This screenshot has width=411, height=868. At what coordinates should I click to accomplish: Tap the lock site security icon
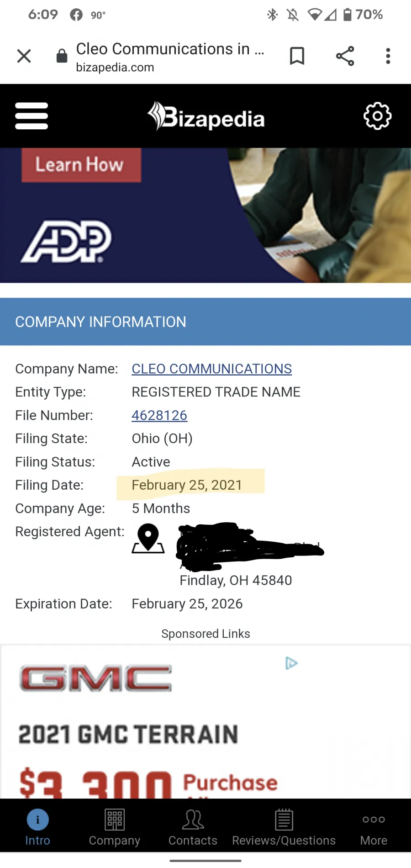[x=62, y=56]
